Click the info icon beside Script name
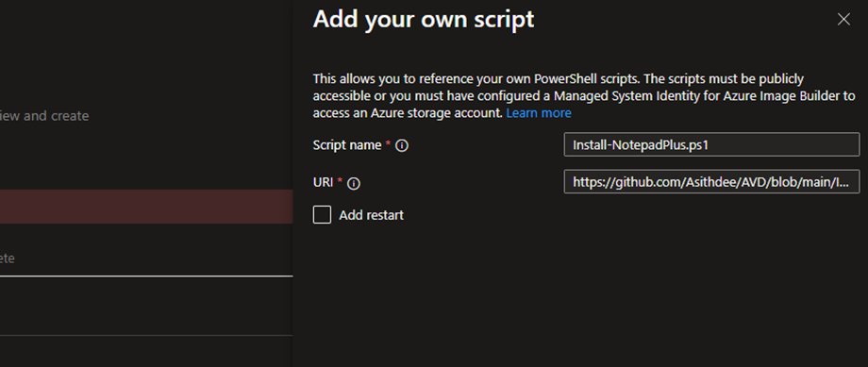Screen dimensions: 868x367 click(x=403, y=145)
